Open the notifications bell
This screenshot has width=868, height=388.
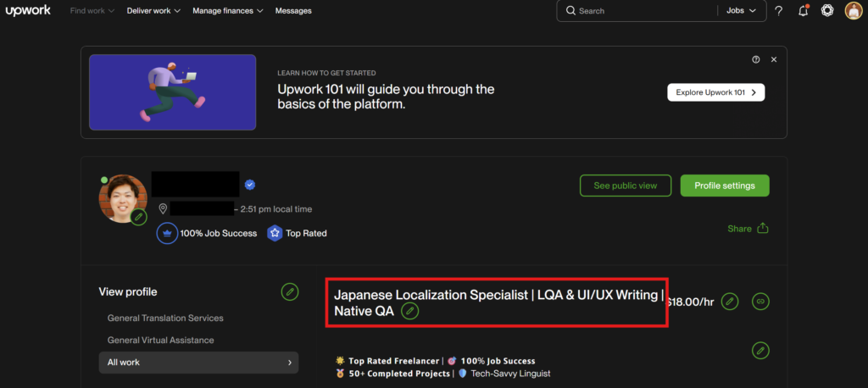[x=803, y=11]
